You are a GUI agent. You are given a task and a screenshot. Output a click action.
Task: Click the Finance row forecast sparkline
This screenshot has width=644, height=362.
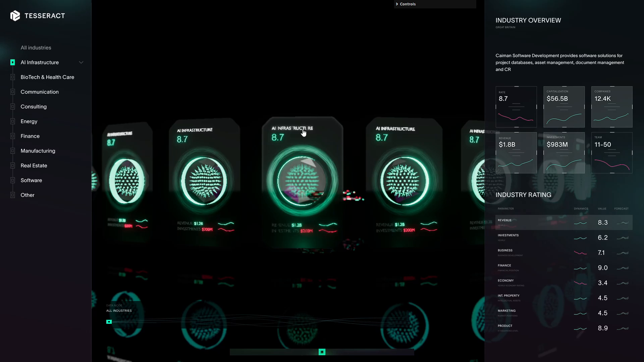click(623, 268)
